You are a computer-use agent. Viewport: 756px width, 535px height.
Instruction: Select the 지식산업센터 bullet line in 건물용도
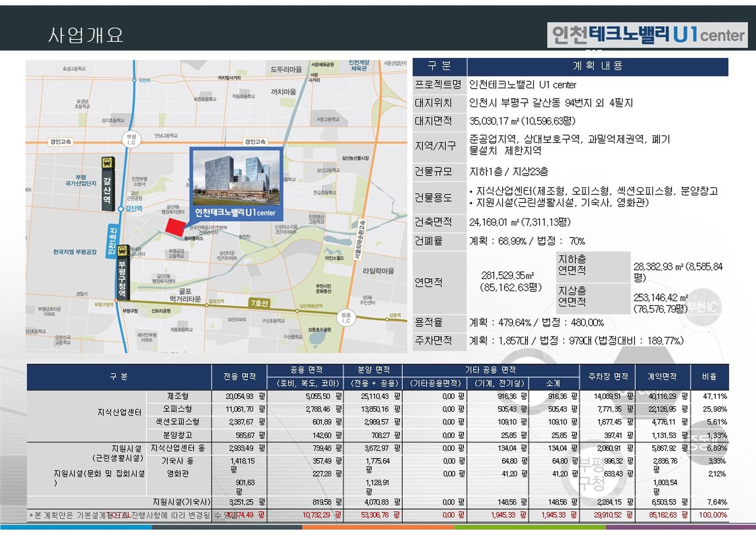tap(594, 191)
